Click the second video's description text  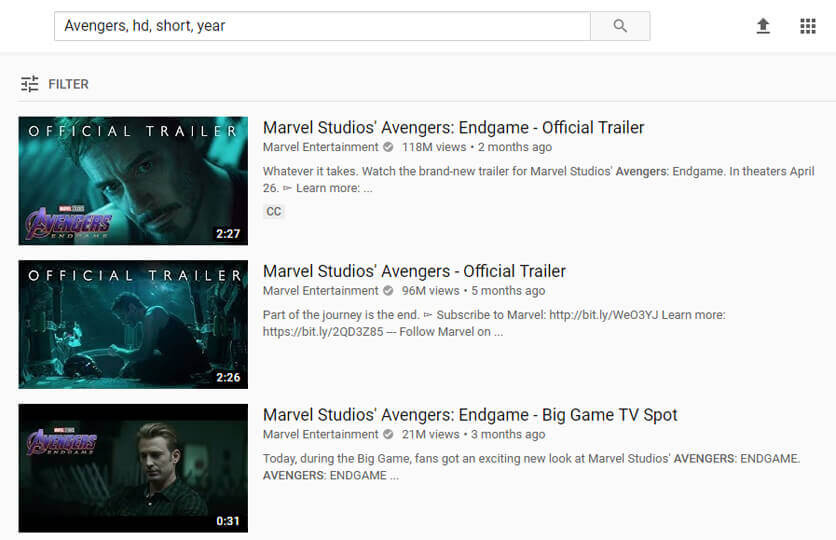coord(493,323)
